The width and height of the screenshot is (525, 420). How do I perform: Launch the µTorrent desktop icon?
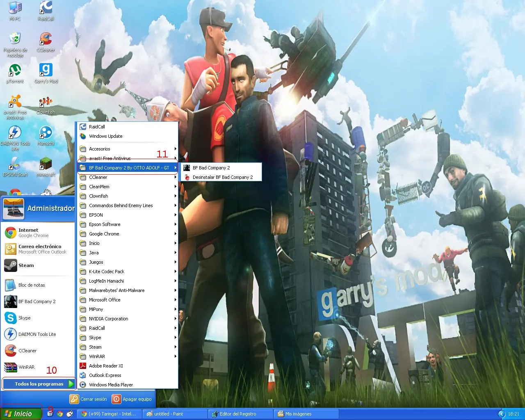(x=15, y=73)
